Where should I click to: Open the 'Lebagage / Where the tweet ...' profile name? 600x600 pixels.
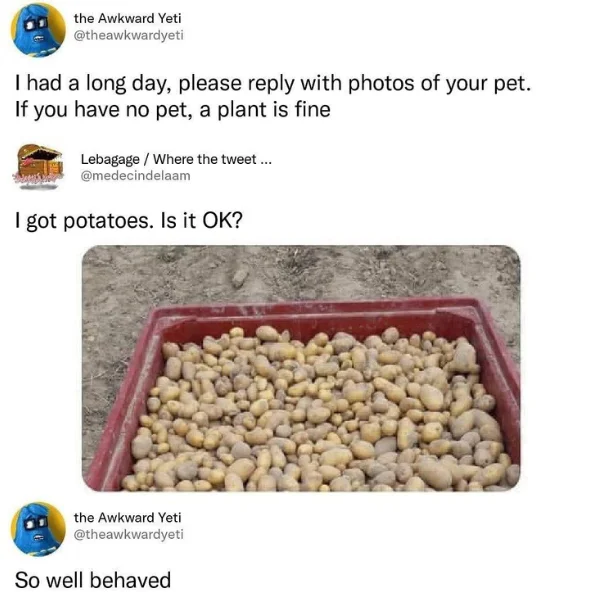pos(176,159)
